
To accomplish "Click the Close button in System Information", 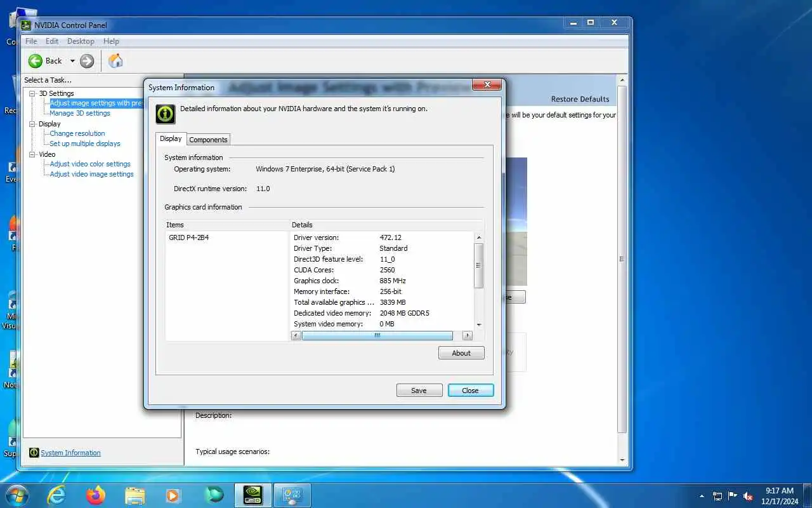I will [470, 391].
